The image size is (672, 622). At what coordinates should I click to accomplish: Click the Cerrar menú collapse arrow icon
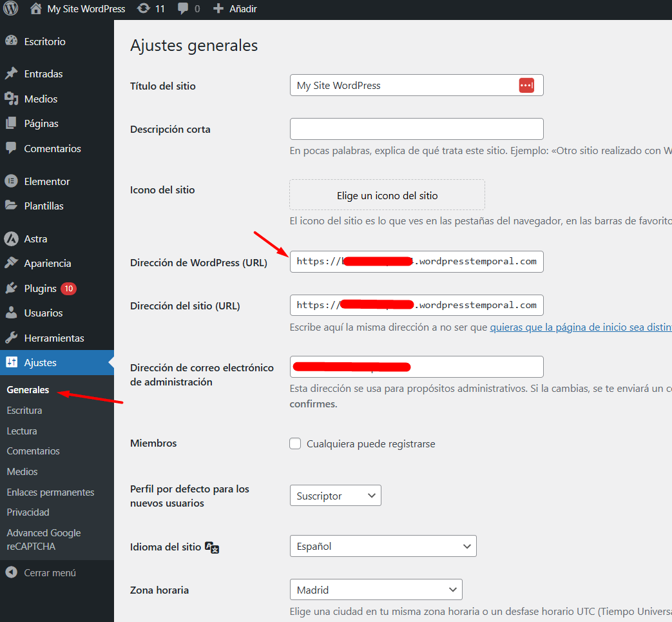[x=12, y=572]
